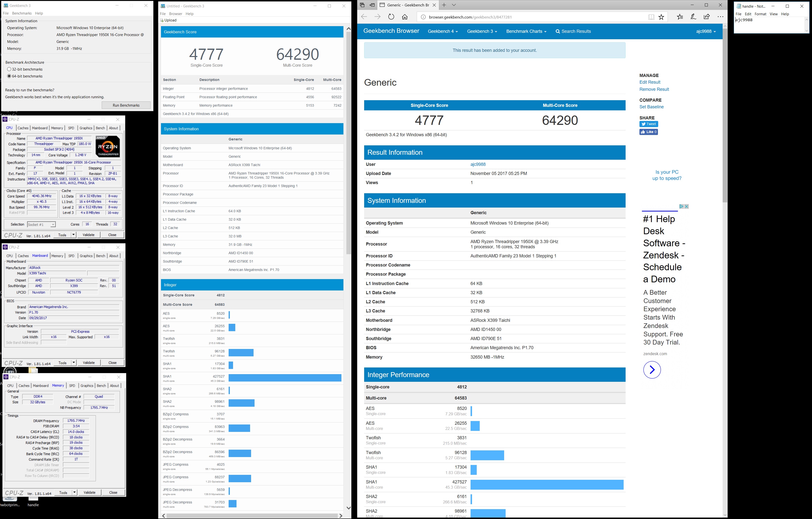Open the Browser menu in the Untitled Geekbench window
812x519 pixels.
(175, 14)
